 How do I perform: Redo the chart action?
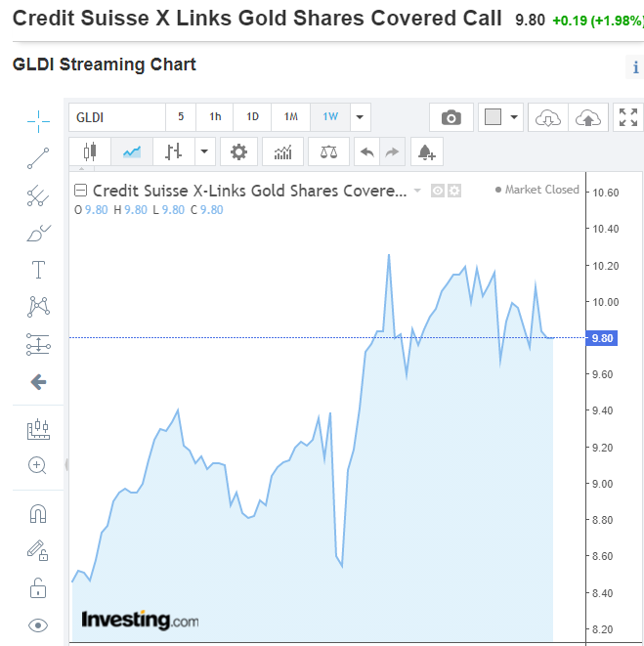tap(392, 152)
